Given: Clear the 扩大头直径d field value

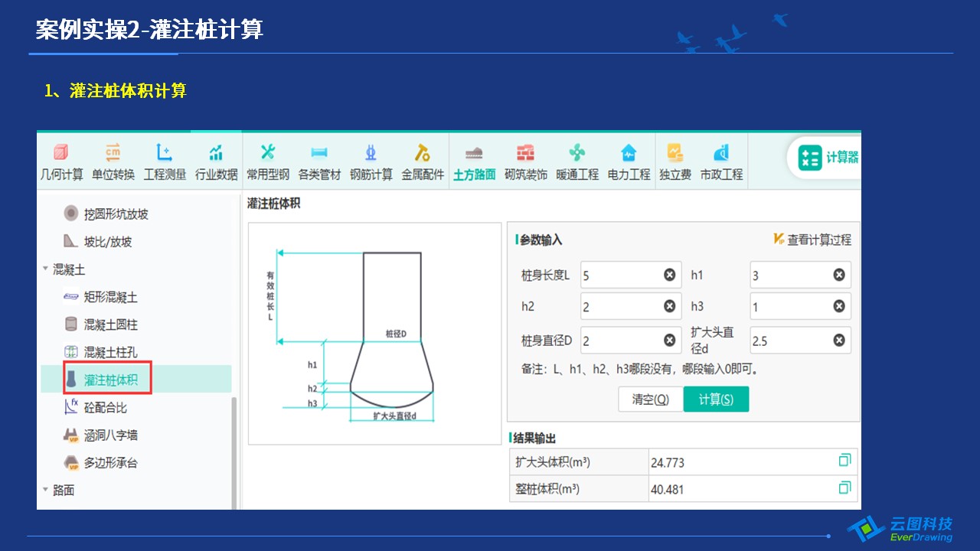Looking at the screenshot, I should point(839,341).
